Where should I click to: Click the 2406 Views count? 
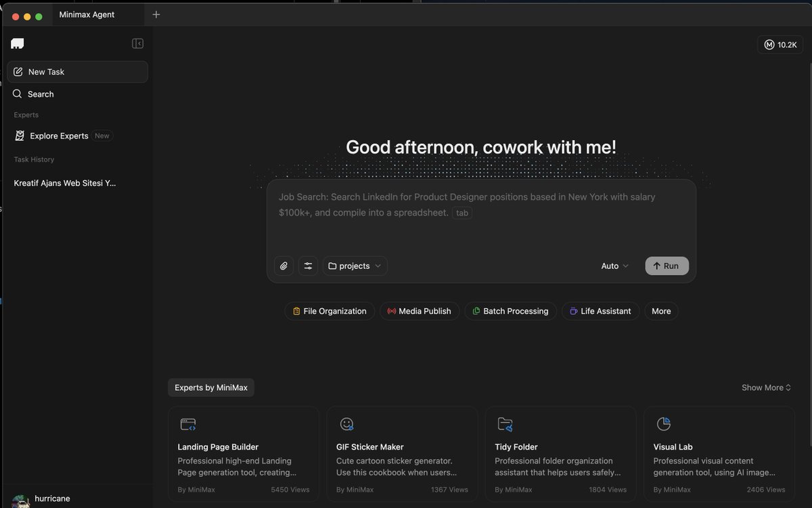click(766, 489)
